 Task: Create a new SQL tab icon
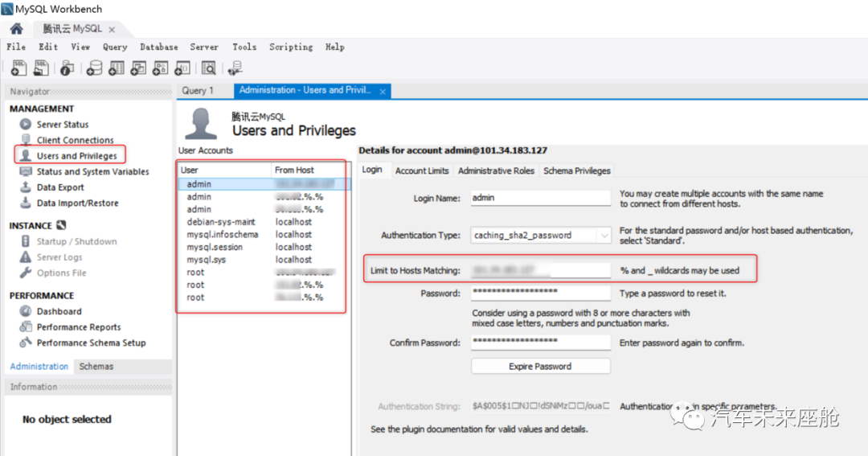tap(18, 68)
